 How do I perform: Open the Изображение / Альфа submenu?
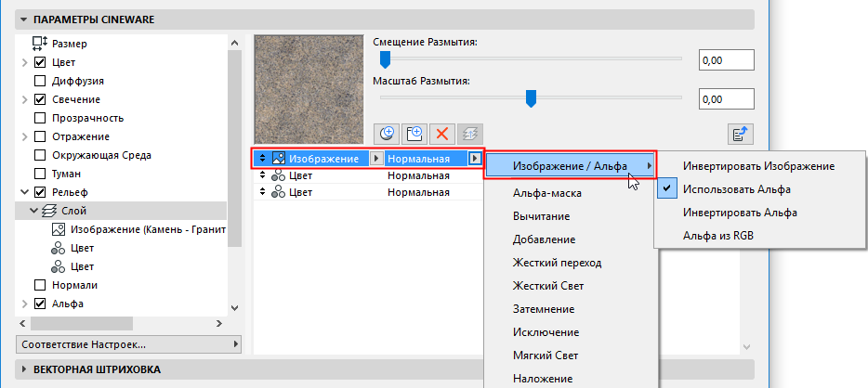tap(571, 165)
